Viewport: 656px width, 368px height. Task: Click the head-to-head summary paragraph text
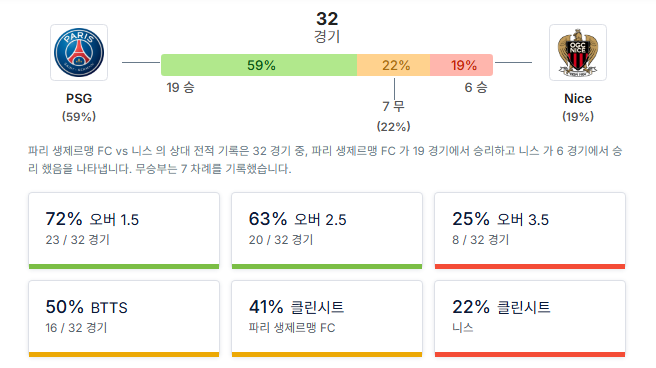coord(325,160)
